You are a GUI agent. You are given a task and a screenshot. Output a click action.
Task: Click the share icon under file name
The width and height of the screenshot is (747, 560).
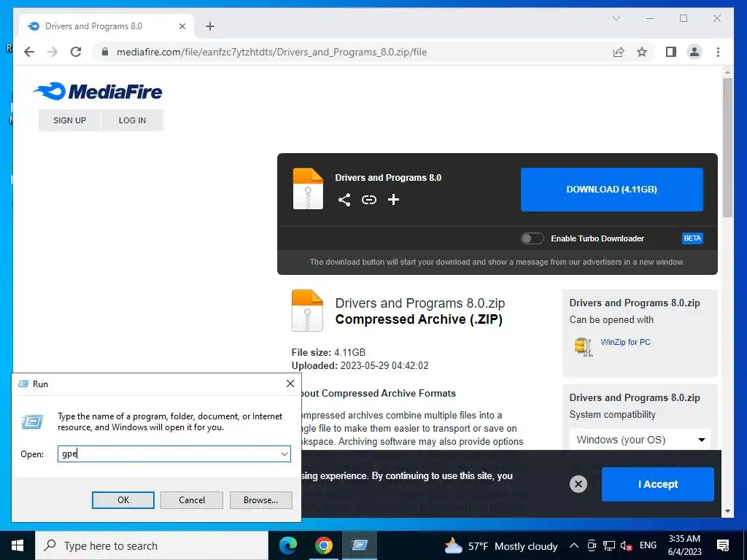(x=344, y=200)
